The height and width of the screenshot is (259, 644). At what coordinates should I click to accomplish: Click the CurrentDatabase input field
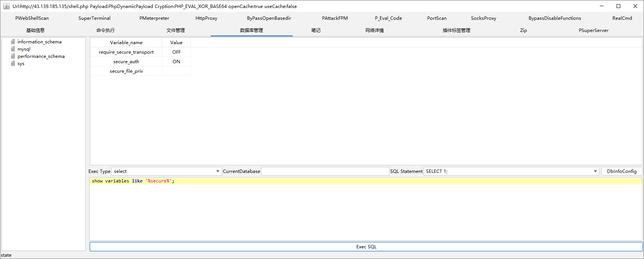(x=325, y=171)
